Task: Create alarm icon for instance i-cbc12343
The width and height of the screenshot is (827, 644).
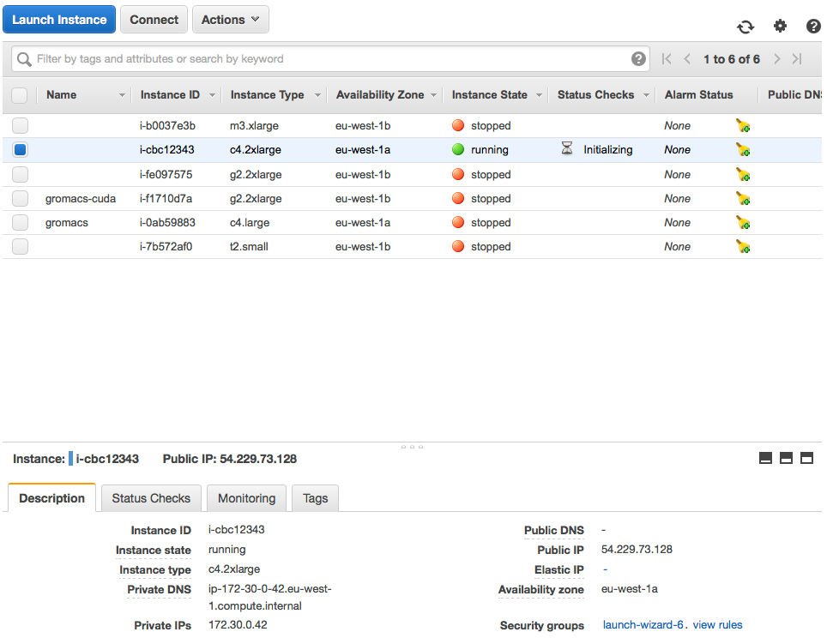Action: point(743,150)
